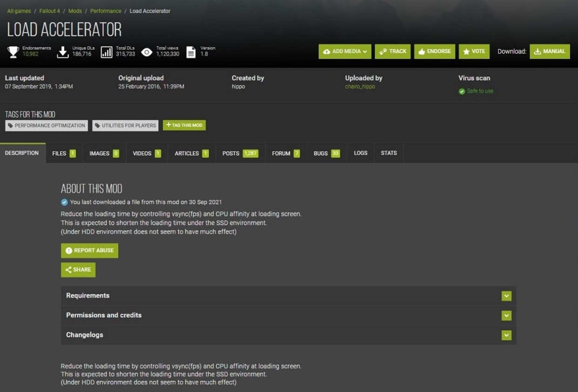This screenshot has width=578, height=392.
Task: Click the last updated date 07 September 2019
Action: pyautogui.click(x=39, y=87)
